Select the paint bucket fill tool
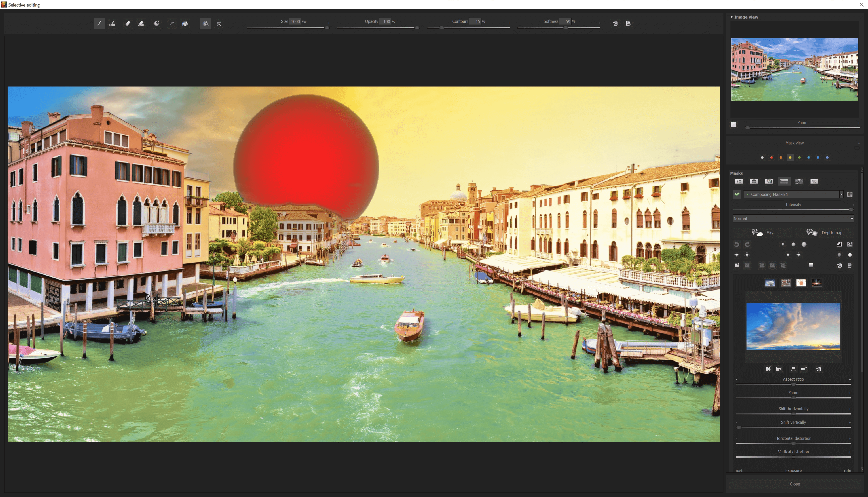868x497 pixels. tap(185, 24)
